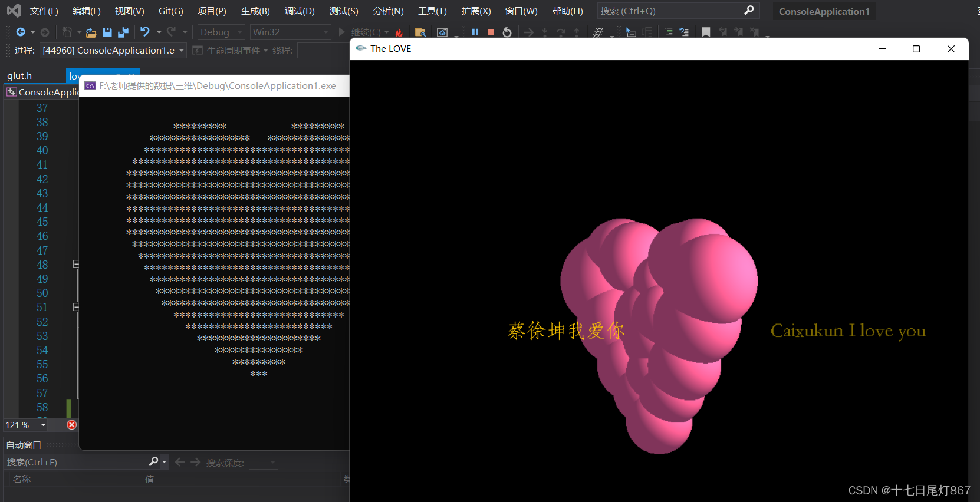Click the step out icon
The height and width of the screenshot is (502, 980).
pos(577,32)
